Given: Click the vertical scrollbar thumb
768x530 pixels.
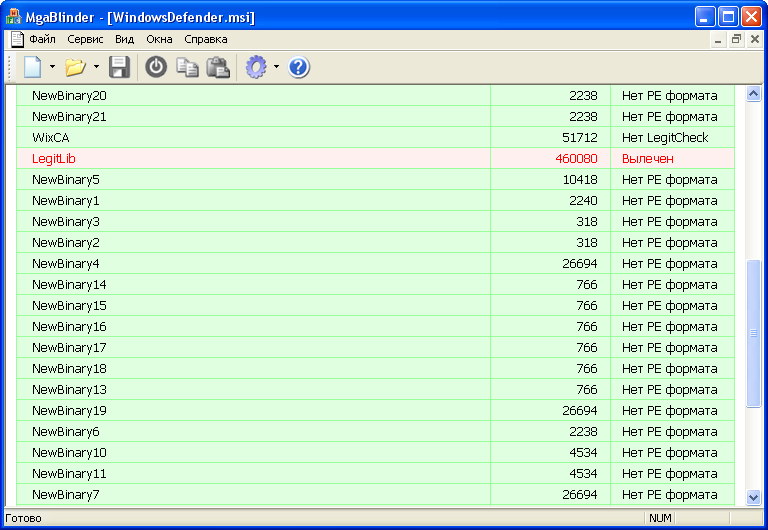Looking at the screenshot, I should click(753, 332).
